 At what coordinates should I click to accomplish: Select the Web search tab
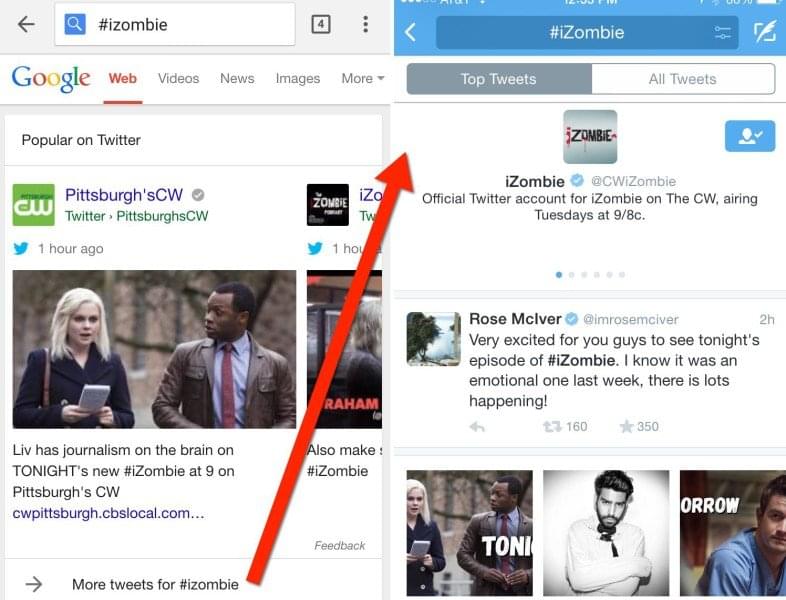(x=123, y=79)
